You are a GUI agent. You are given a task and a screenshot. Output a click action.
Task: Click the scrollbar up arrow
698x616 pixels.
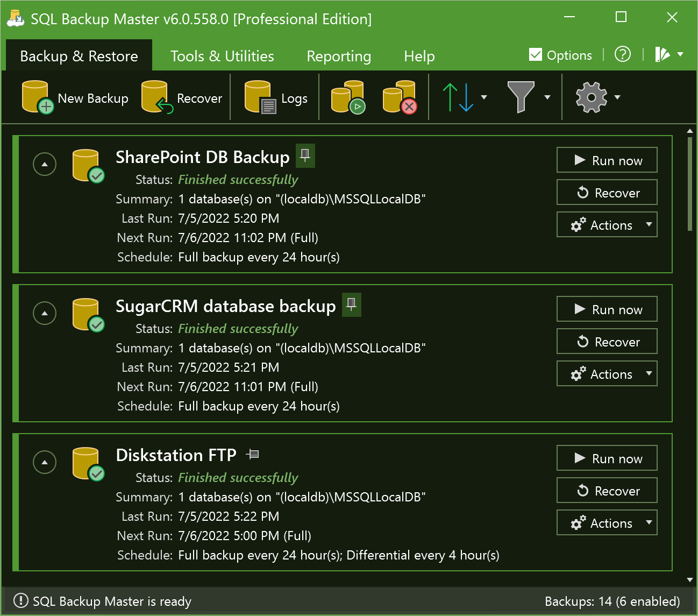[690, 131]
